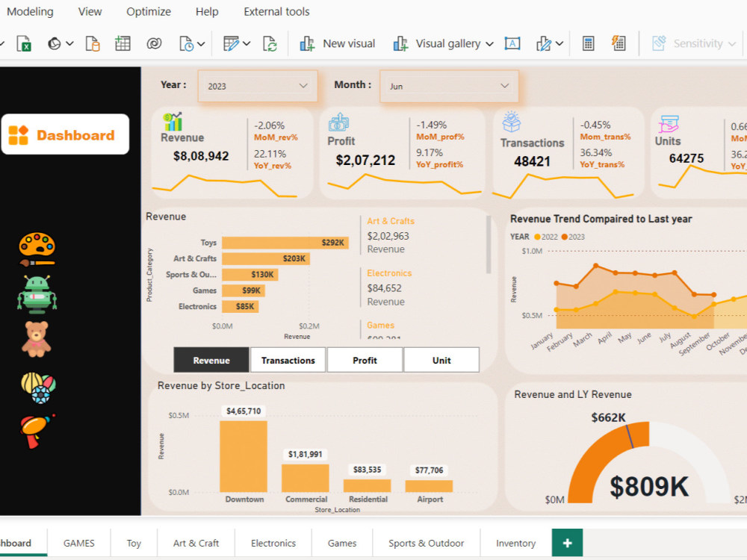The width and height of the screenshot is (747, 560).
Task: Select the SQL Server database icon
Action: pos(93,43)
